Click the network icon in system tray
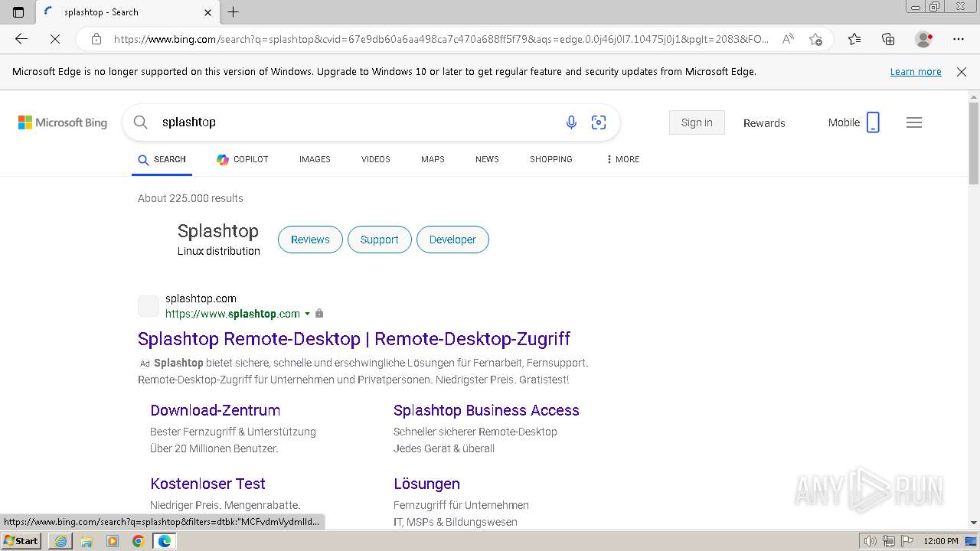This screenshot has height=551, width=980. coord(889,541)
